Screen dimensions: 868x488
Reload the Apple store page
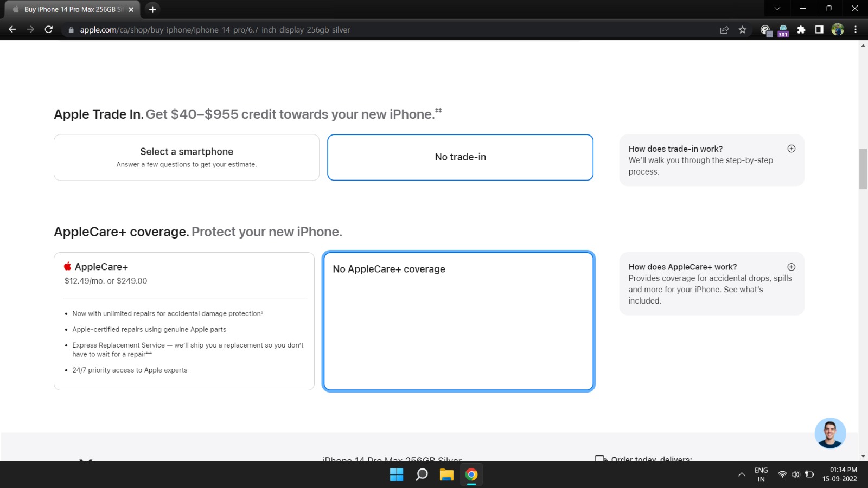[49, 29]
